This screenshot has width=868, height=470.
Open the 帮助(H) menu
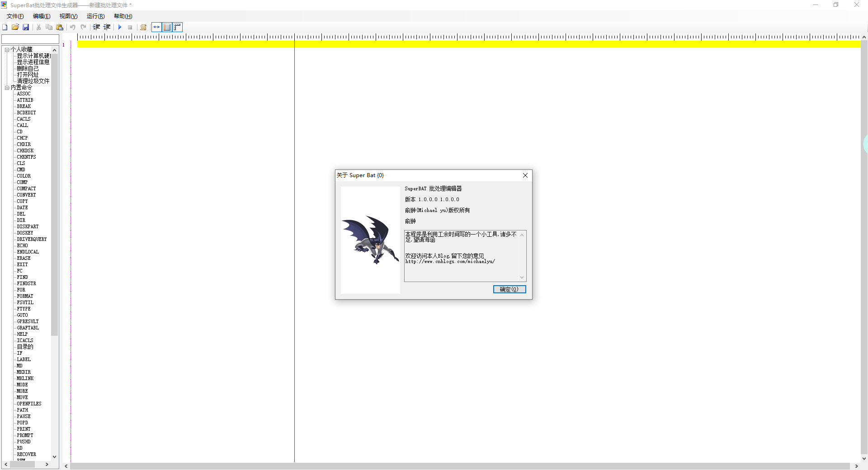123,16
